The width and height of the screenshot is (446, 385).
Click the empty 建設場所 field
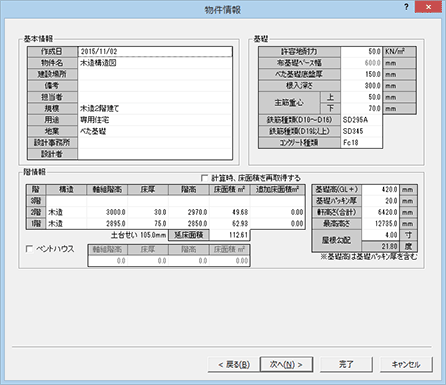tap(155, 74)
